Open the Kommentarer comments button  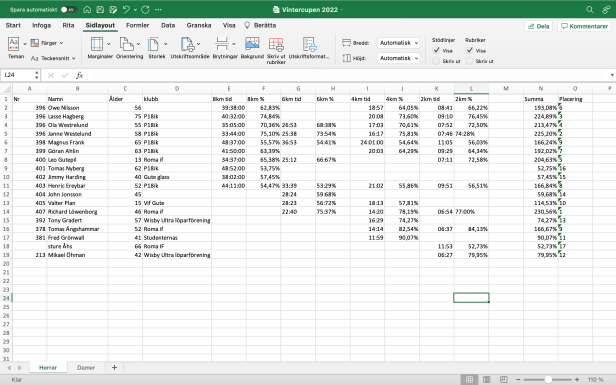tap(584, 26)
